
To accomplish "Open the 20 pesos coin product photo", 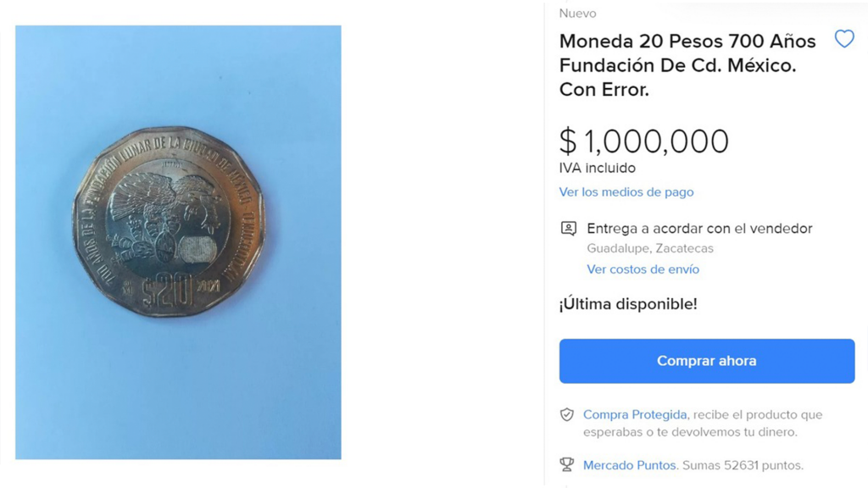I will click(x=169, y=221).
